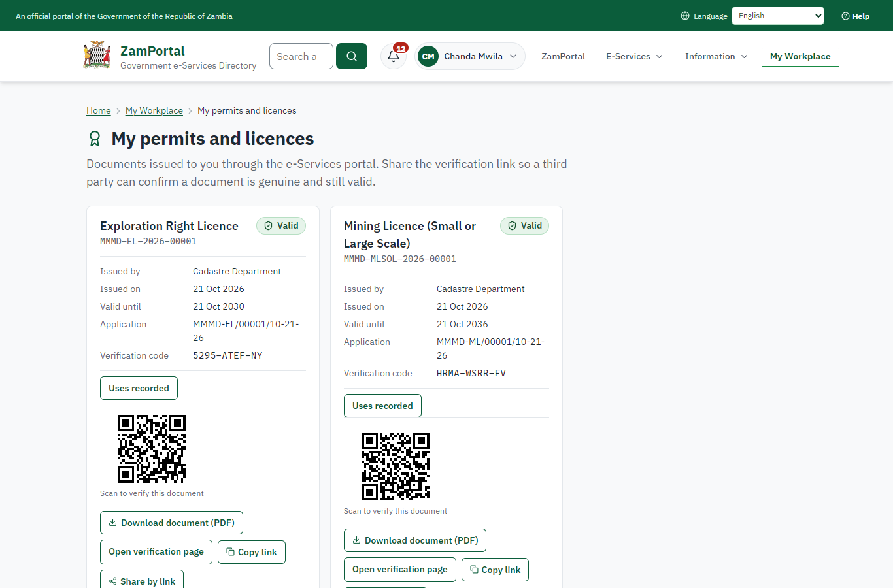Copy link for Exploration Right Licence
Viewport: 893px width, 588px height.
click(252, 552)
